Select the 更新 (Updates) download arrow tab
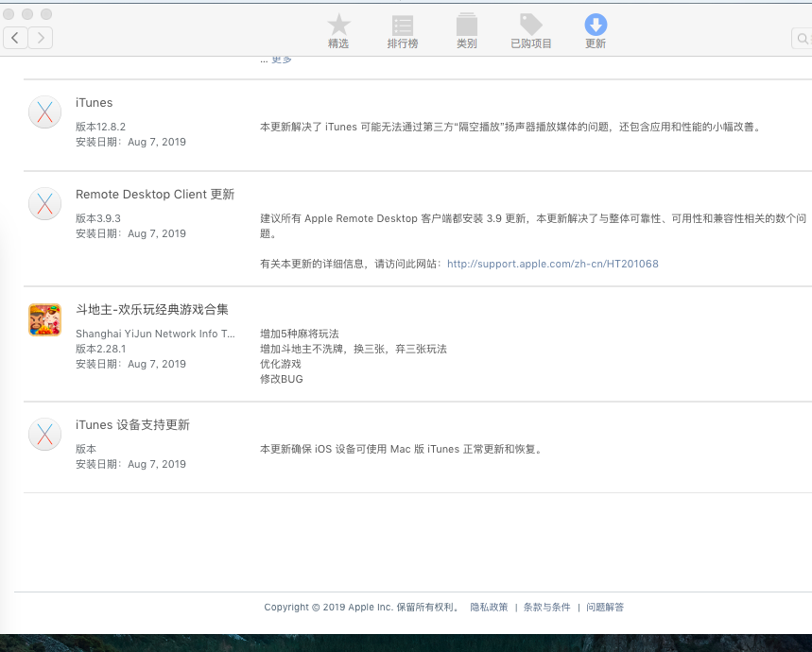 click(596, 31)
